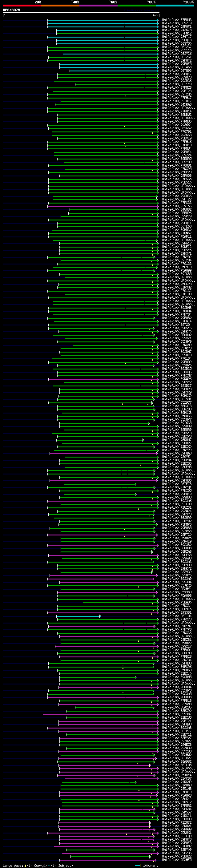197x868 pixels.
Task: Click the UniRef100_Q2QYE4 entry
Action: point(176,457)
